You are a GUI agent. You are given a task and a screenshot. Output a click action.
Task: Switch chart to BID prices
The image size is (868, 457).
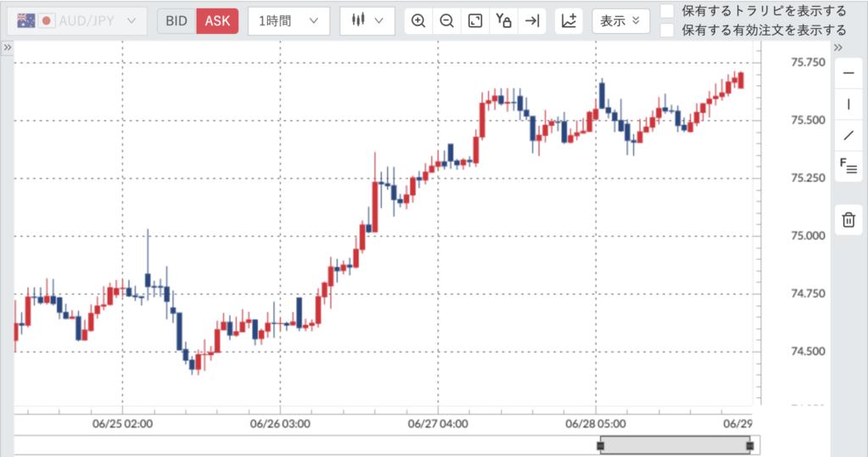click(x=176, y=21)
